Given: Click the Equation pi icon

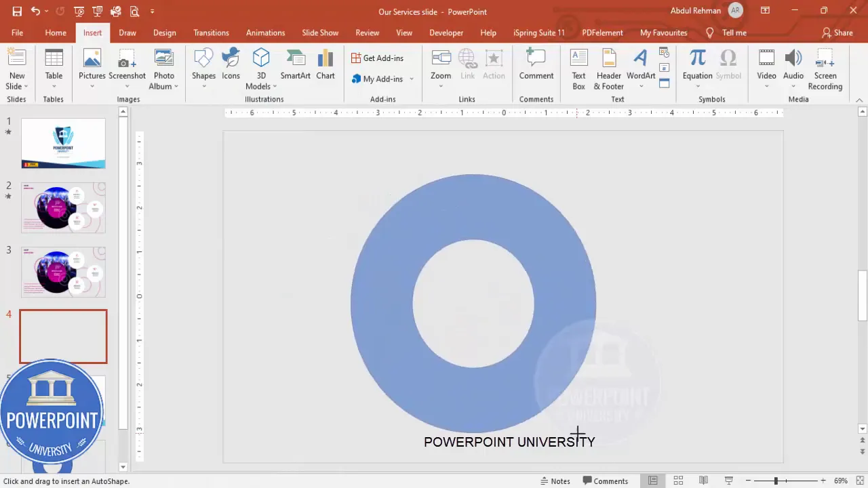Looking at the screenshot, I should (x=697, y=58).
